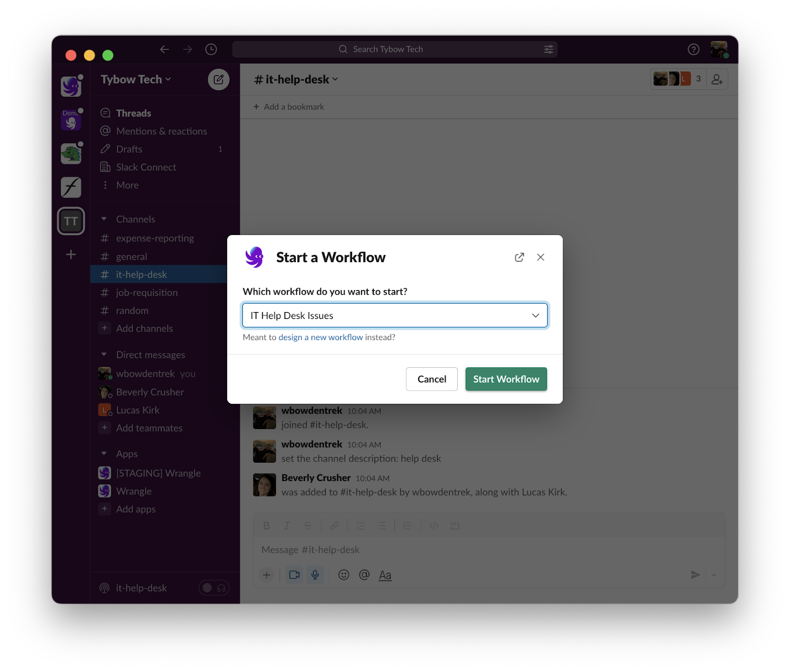Add a bookmark to the channel
This screenshot has height=672, width=790.
coord(289,107)
